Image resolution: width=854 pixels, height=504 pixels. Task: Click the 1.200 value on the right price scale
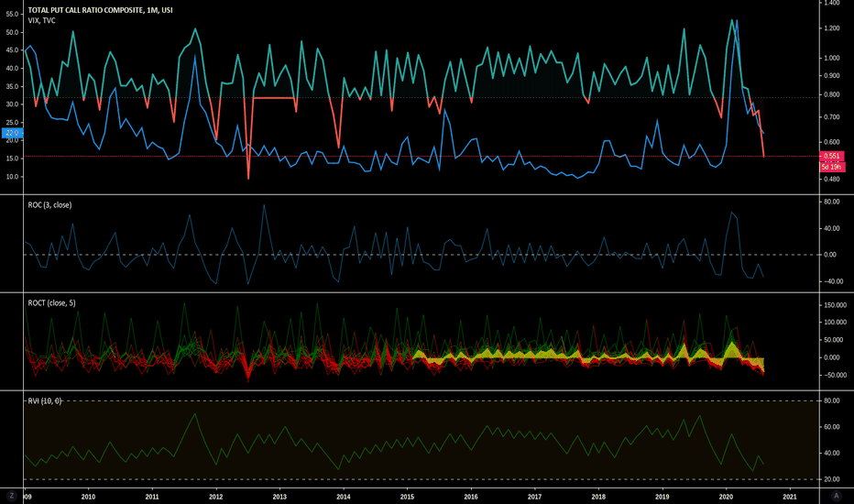832,28
